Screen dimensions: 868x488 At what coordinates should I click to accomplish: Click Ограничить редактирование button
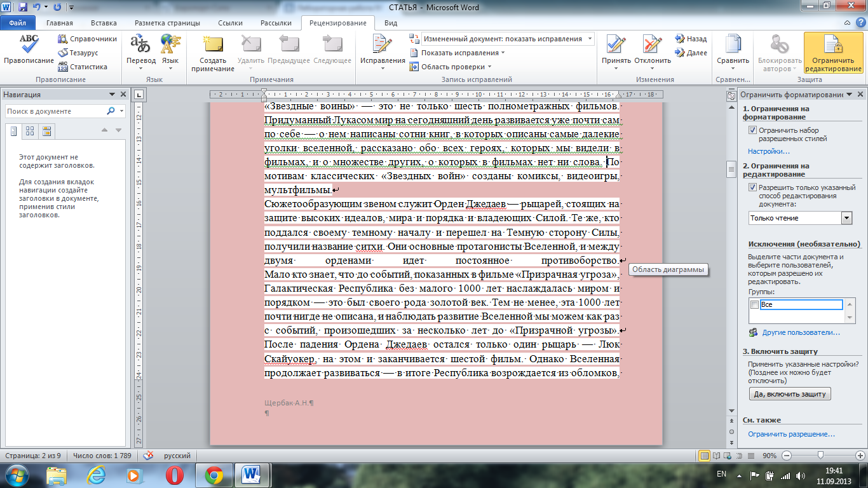pyautogui.click(x=833, y=52)
